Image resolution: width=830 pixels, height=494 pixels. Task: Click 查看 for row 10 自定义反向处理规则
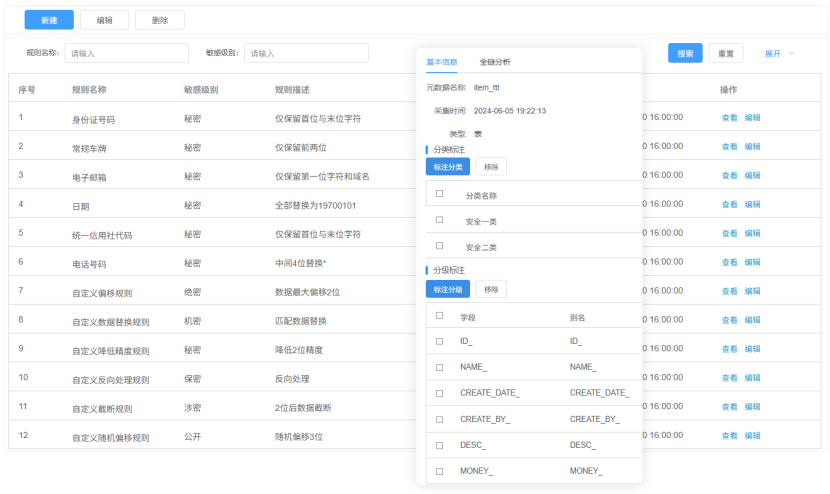pos(729,378)
